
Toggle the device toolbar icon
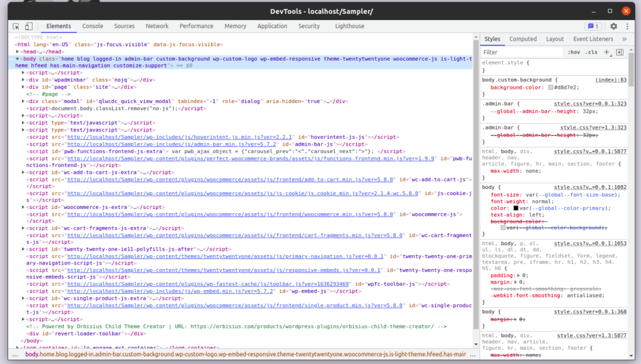tap(29, 26)
